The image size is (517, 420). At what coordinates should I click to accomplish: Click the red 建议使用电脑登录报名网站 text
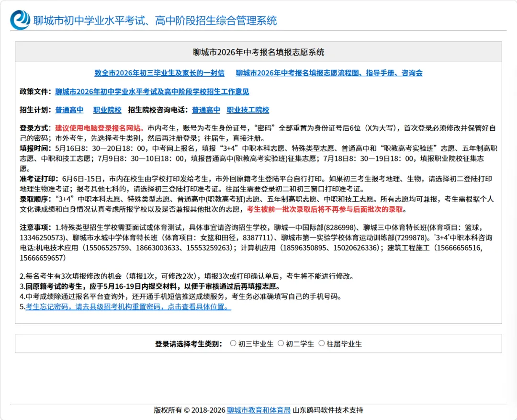pyautogui.click(x=100, y=128)
